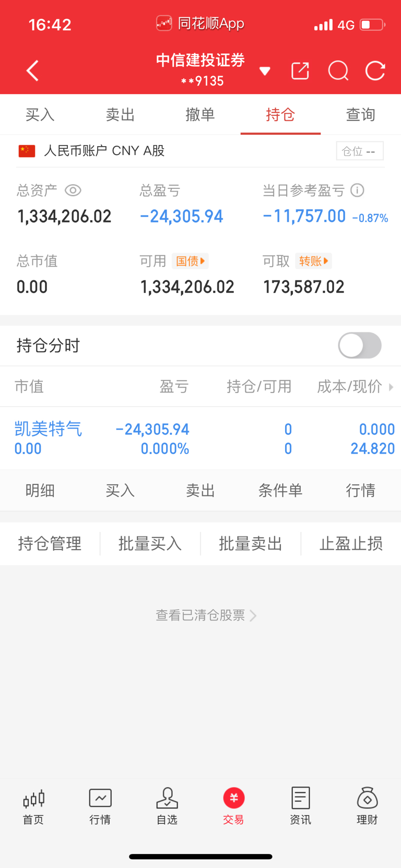Enable the 持仓分时 switch

[360, 346]
